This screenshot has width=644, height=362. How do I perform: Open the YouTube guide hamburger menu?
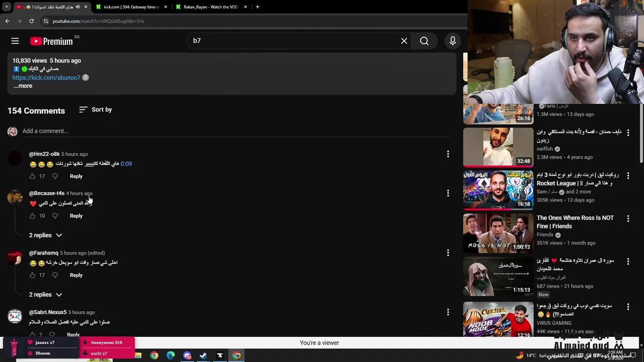pyautogui.click(x=15, y=41)
